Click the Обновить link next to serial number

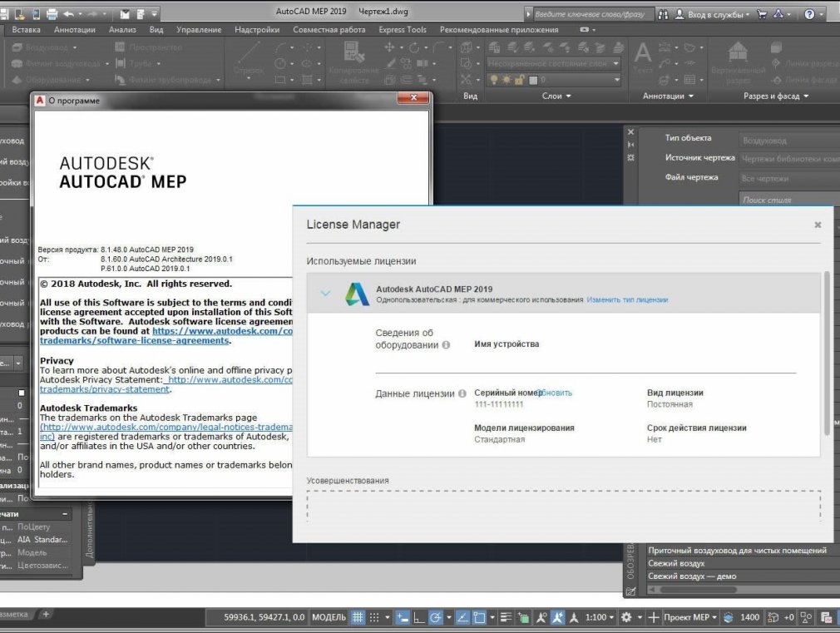(x=556, y=393)
